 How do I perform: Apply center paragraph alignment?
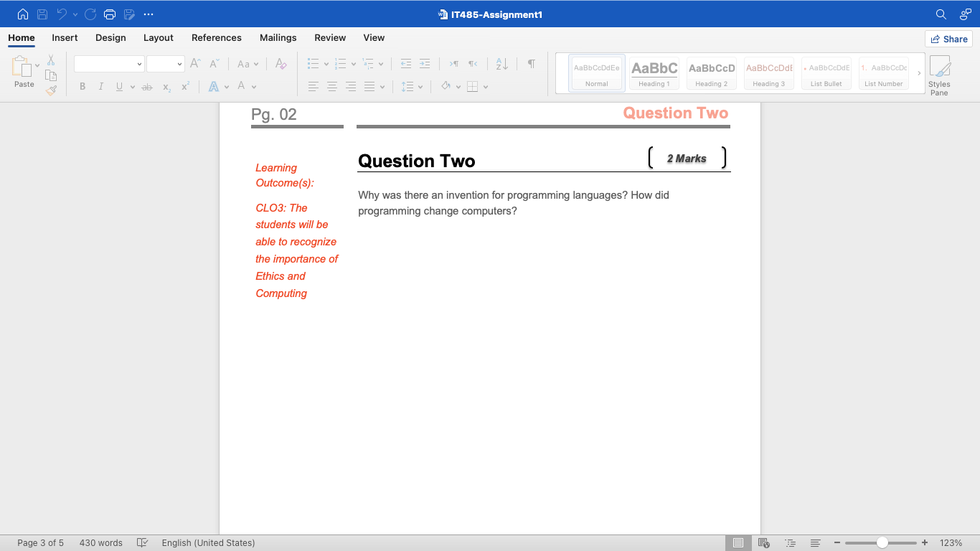point(331,86)
